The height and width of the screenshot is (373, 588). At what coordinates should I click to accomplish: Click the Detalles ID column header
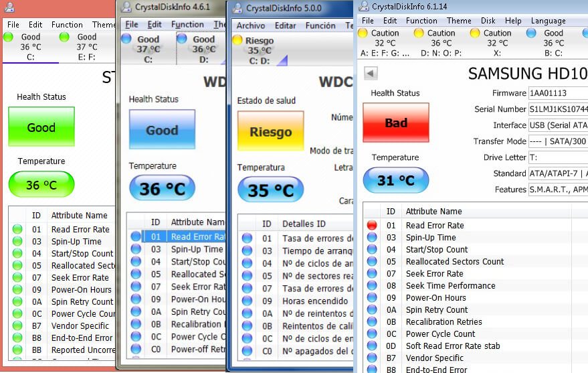[x=315, y=224]
